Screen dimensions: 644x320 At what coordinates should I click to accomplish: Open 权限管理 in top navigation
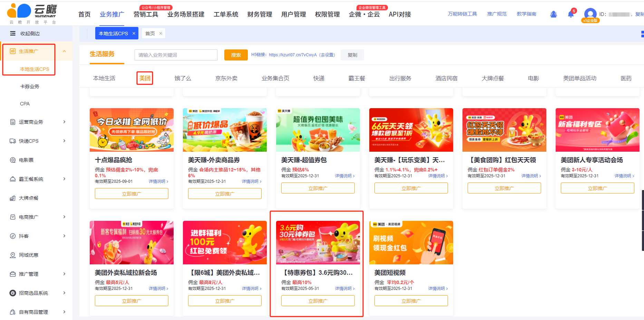click(x=327, y=14)
